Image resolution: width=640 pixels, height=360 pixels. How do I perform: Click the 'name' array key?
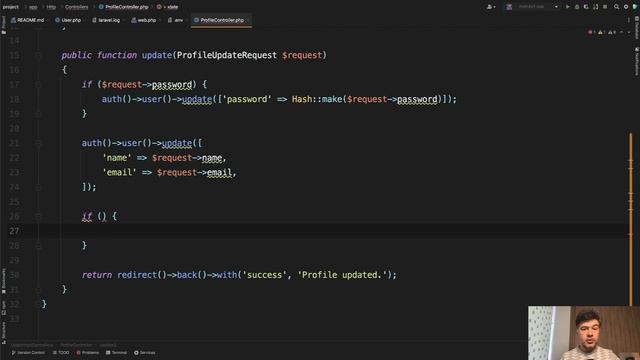point(117,158)
